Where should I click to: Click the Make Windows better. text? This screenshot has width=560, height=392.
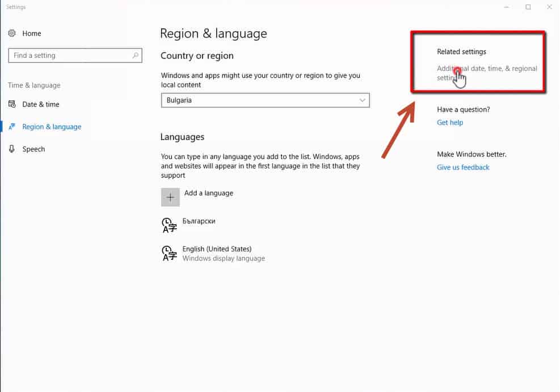[471, 154]
